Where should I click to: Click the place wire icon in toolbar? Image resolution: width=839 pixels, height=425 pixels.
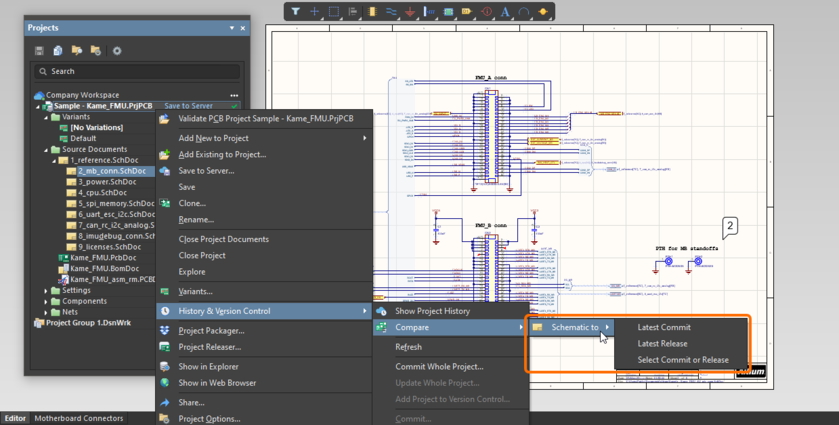click(391, 12)
